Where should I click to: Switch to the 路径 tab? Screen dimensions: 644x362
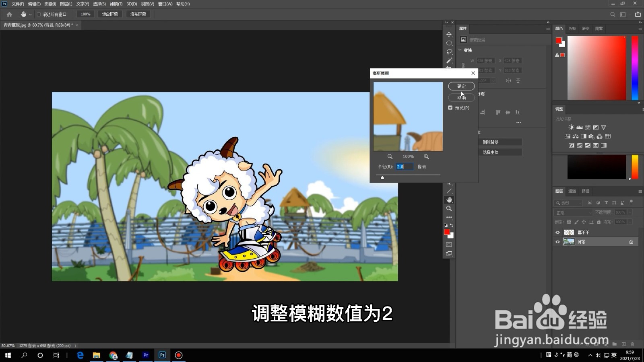[x=586, y=191]
